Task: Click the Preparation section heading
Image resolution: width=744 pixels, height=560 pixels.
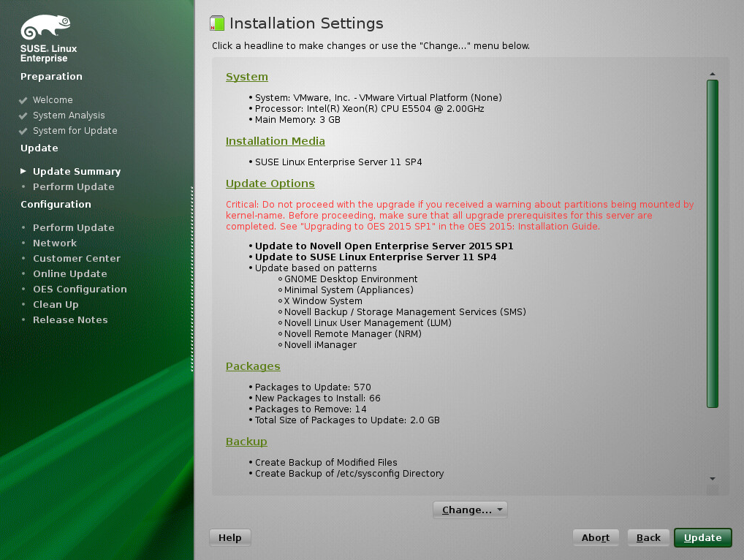Action: pos(51,77)
